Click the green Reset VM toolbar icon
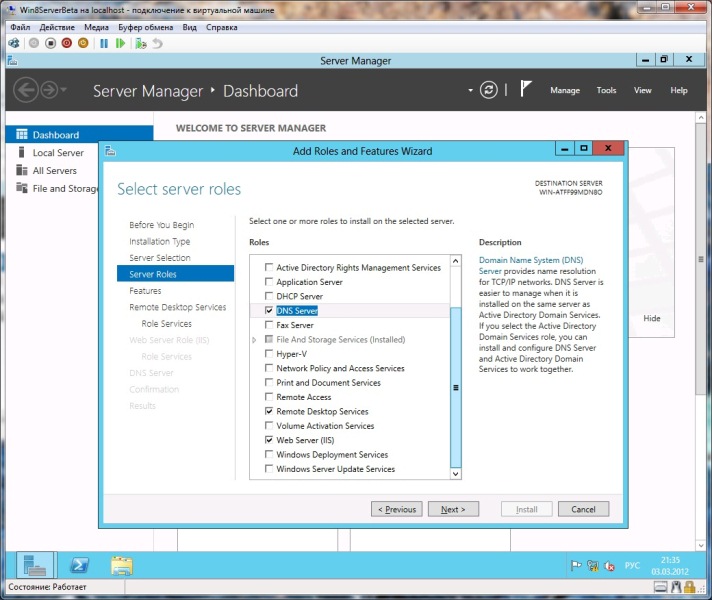712x600 pixels. pos(120,44)
